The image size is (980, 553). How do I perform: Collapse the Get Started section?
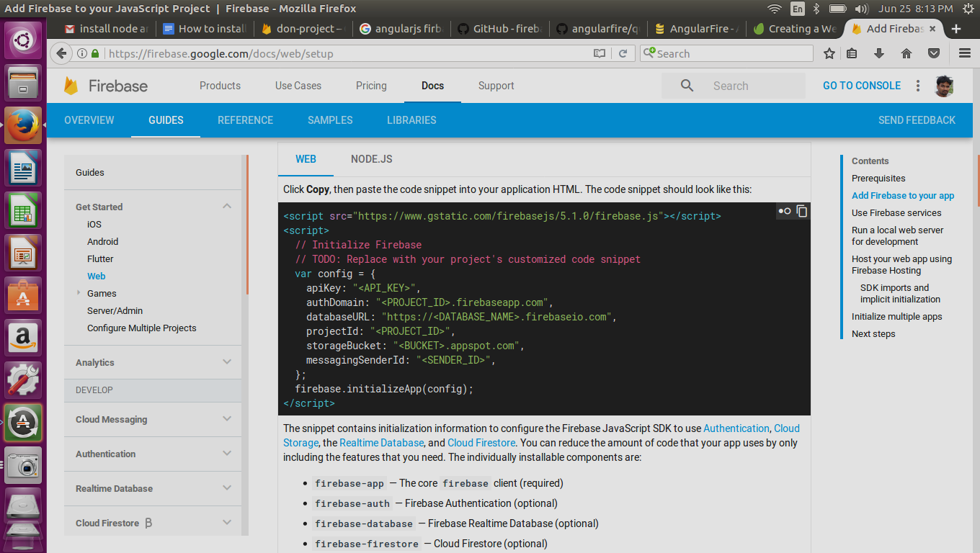pyautogui.click(x=227, y=207)
